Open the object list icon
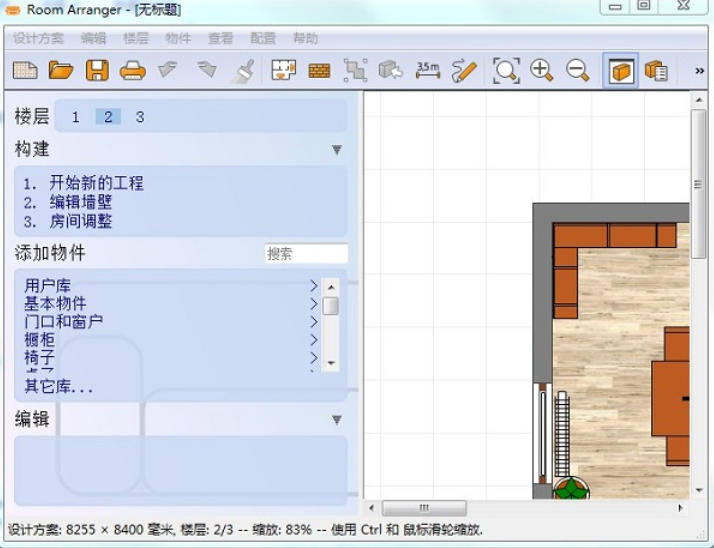This screenshot has height=548, width=714. (x=656, y=71)
